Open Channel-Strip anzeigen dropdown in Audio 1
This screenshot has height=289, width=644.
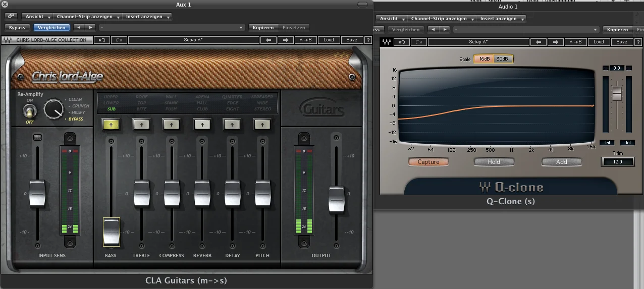443,19
